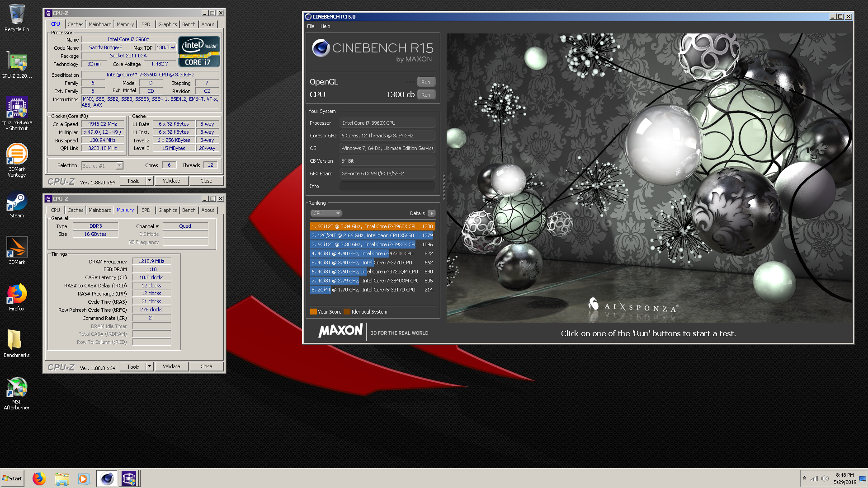The height and width of the screenshot is (488, 868).
Task: Click the rendered scene preview image
Action: click(x=649, y=178)
